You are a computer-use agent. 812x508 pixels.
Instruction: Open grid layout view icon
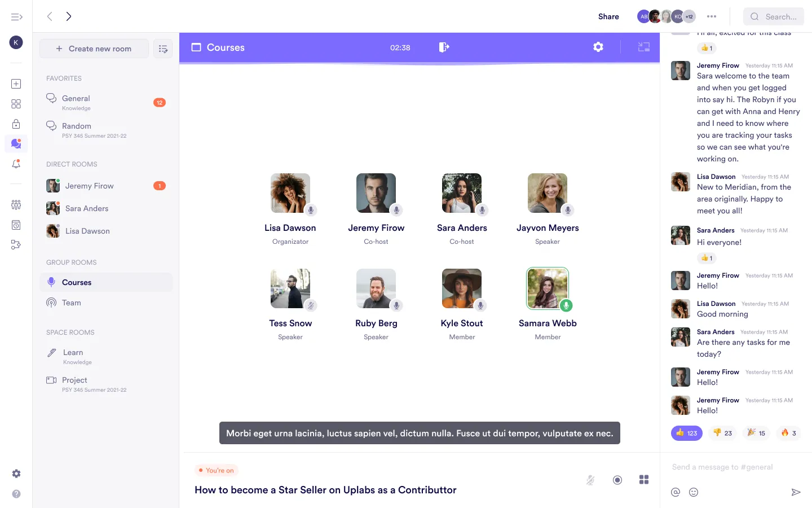tap(644, 480)
